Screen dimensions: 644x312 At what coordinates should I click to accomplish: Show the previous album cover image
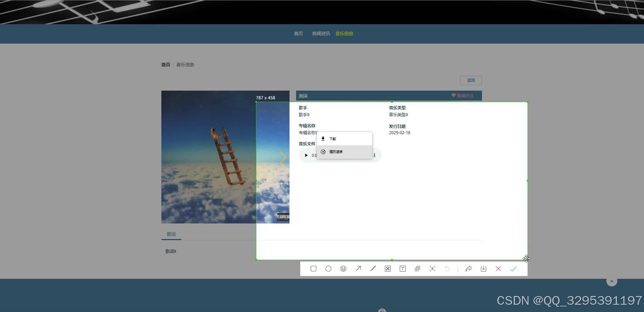tap(168, 157)
